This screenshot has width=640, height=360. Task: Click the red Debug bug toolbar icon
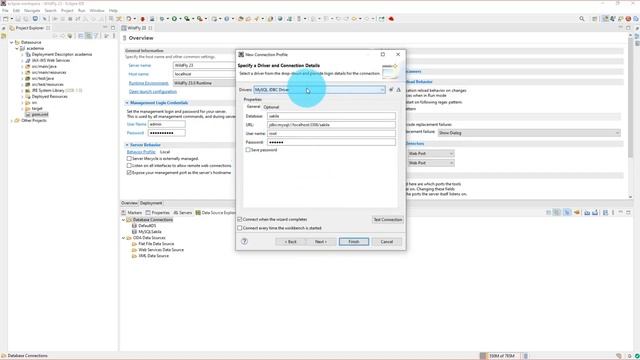[142, 19]
